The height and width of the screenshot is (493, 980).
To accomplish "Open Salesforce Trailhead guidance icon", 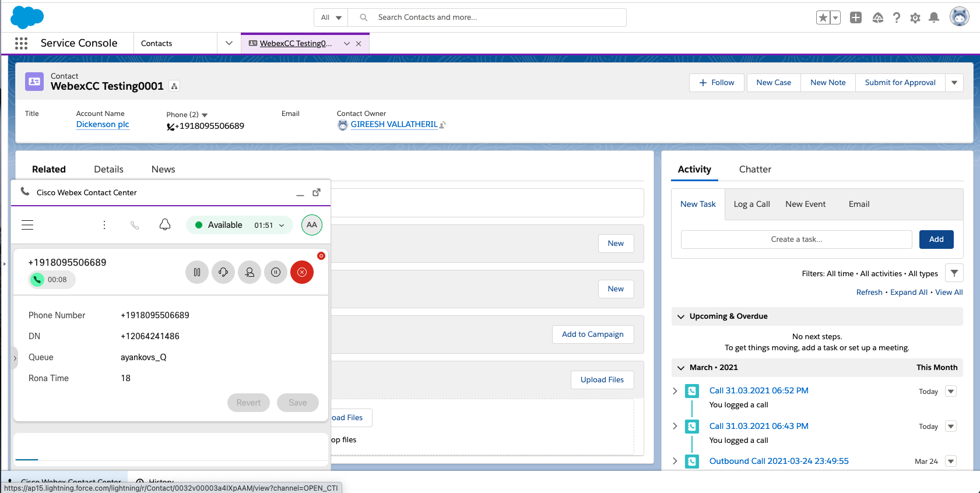I will (x=877, y=17).
